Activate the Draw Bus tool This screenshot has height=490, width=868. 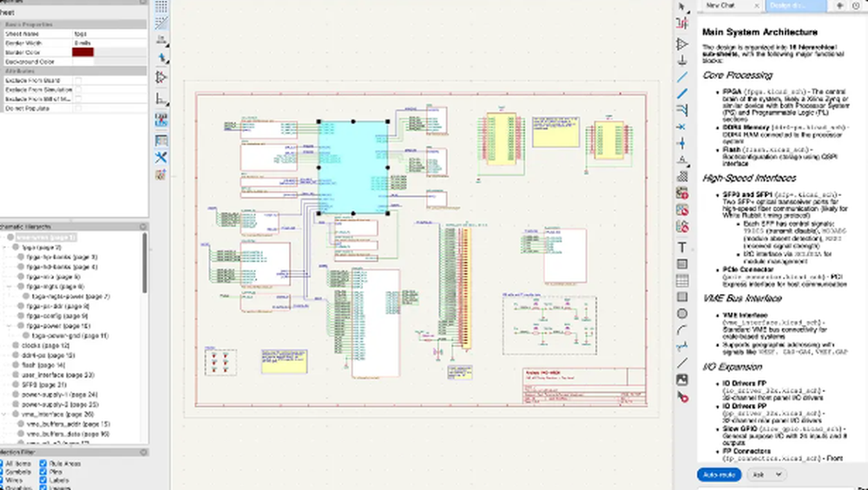tap(682, 94)
